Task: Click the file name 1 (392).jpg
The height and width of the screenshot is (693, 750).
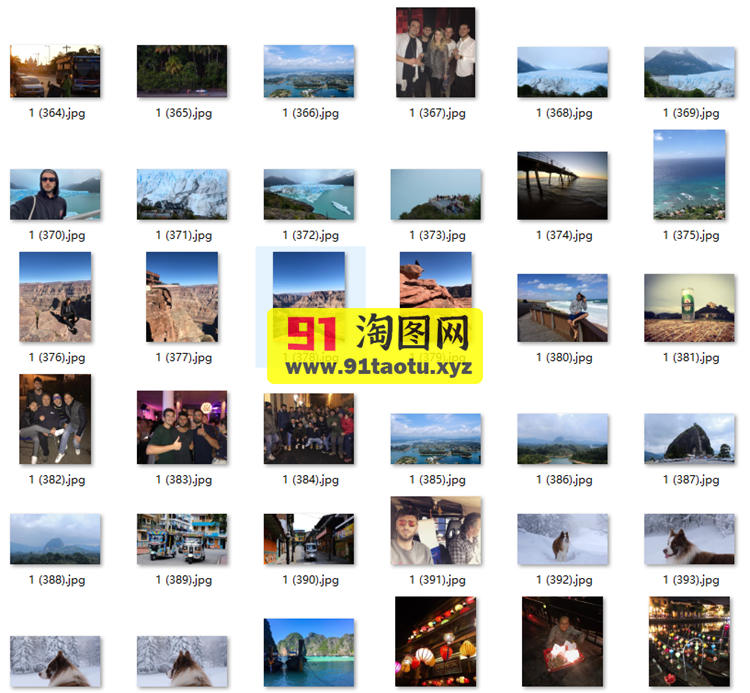Action: [x=564, y=580]
